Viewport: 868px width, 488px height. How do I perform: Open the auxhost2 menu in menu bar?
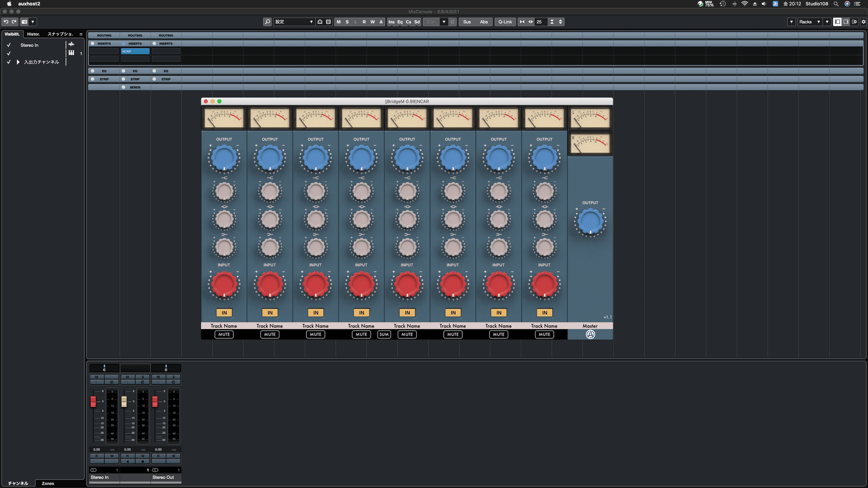pyautogui.click(x=29, y=4)
